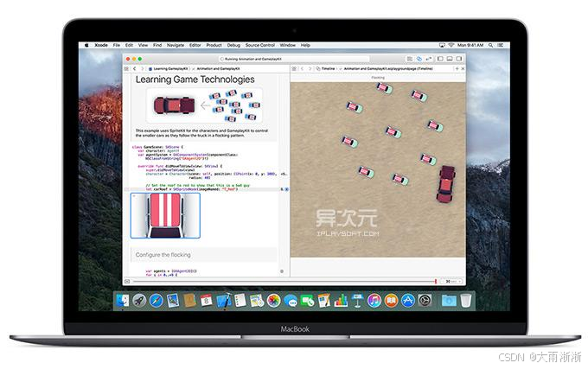Click the quick look result button beside carRoof line
Screen dimensions: 588x369
(x=286, y=189)
